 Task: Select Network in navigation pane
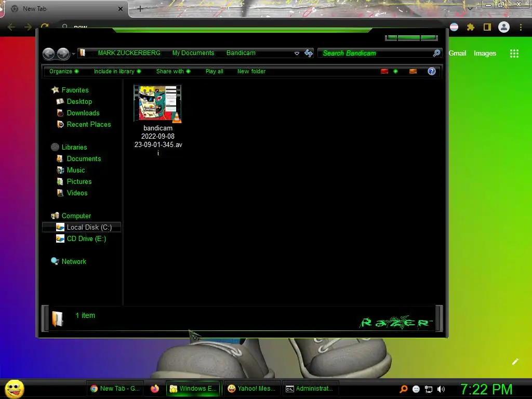coord(74,262)
